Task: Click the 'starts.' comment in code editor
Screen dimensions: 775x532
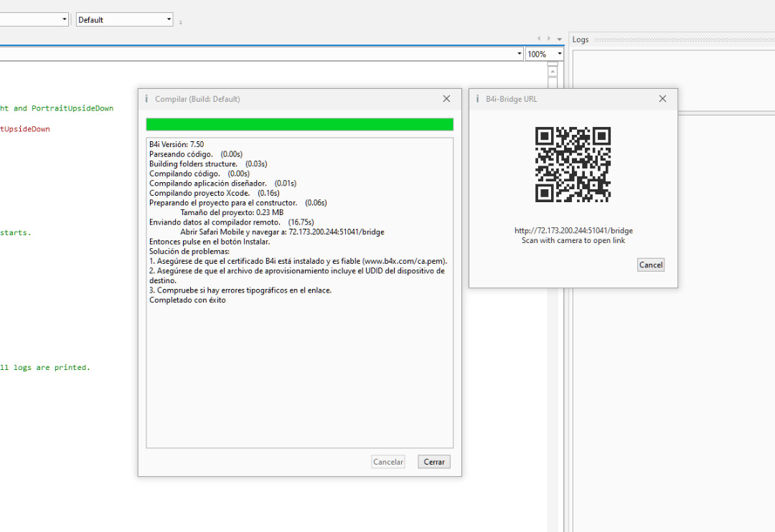Action: 15,232
